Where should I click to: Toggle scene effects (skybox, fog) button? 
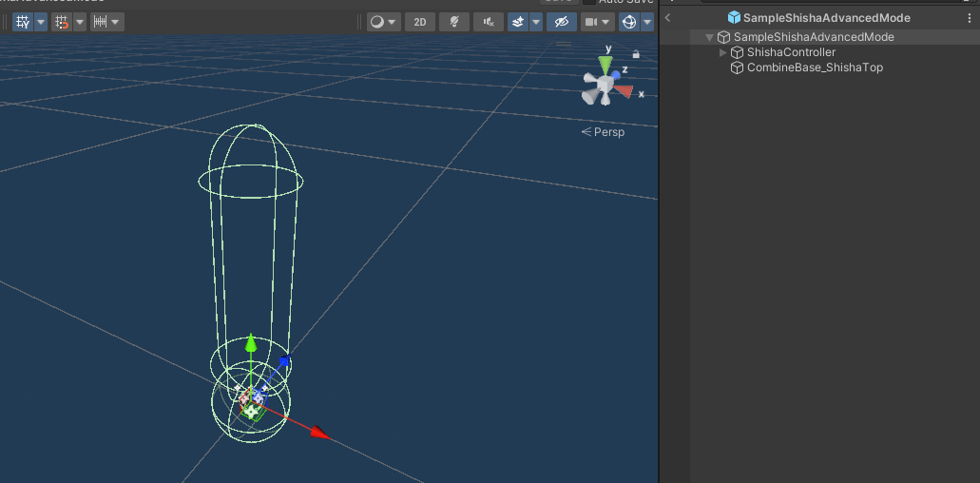pos(517,23)
